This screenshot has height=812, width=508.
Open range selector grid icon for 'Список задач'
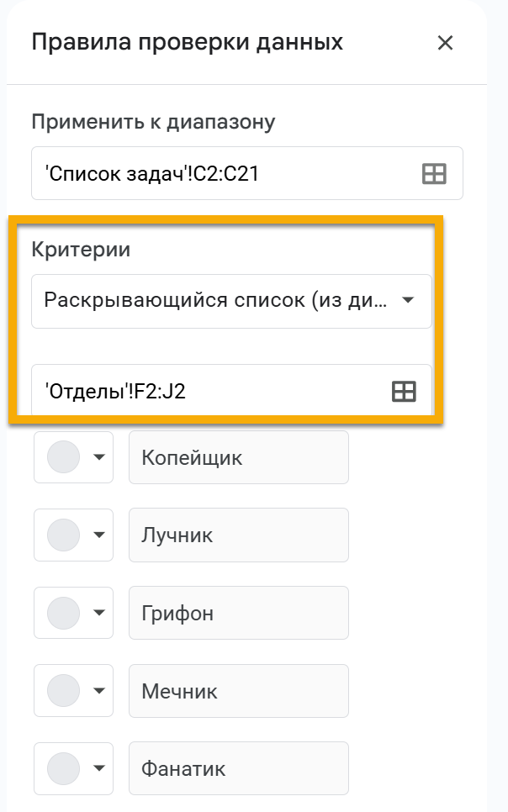pos(434,173)
